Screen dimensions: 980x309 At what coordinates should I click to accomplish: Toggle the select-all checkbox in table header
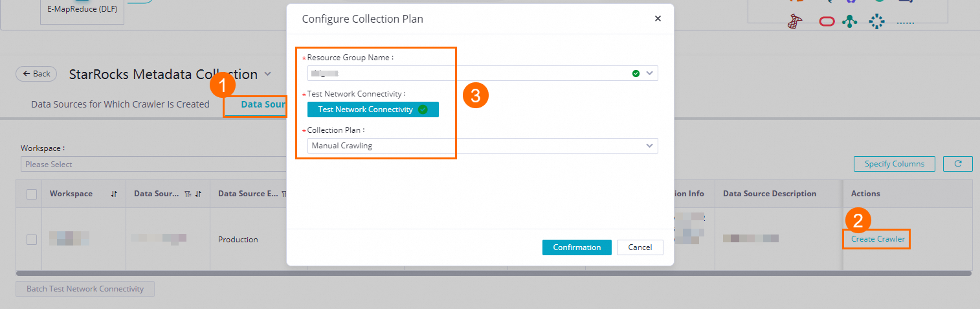click(32, 194)
